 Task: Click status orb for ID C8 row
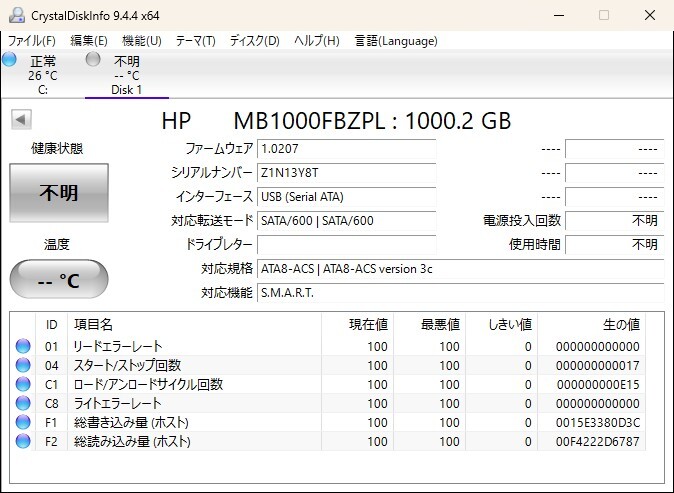click(x=23, y=403)
